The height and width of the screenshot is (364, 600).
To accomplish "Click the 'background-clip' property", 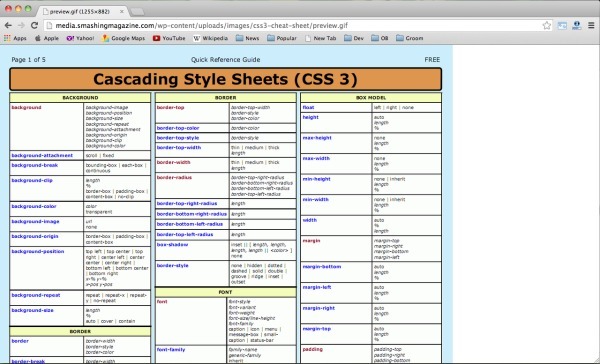I will click(x=32, y=180).
